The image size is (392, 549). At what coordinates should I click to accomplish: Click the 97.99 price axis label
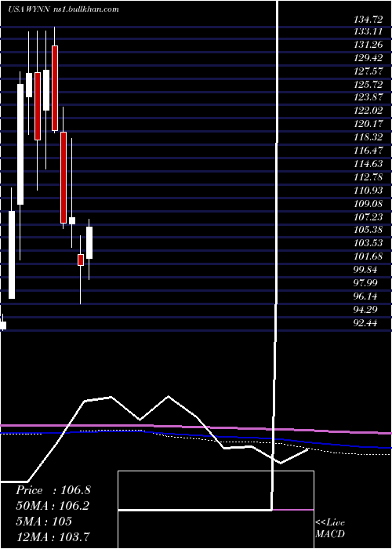point(366,283)
